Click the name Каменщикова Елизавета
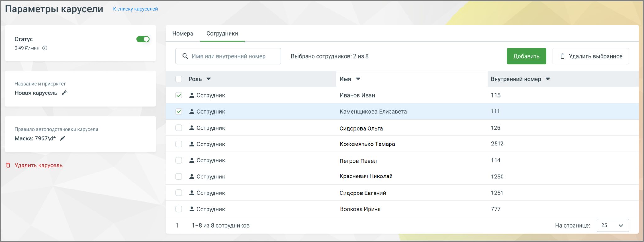644x242 pixels. pos(373,111)
